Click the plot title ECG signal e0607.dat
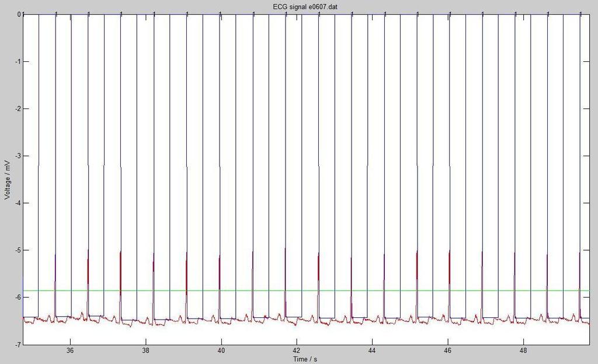Image resolution: width=598 pixels, height=364 pixels. coord(305,7)
